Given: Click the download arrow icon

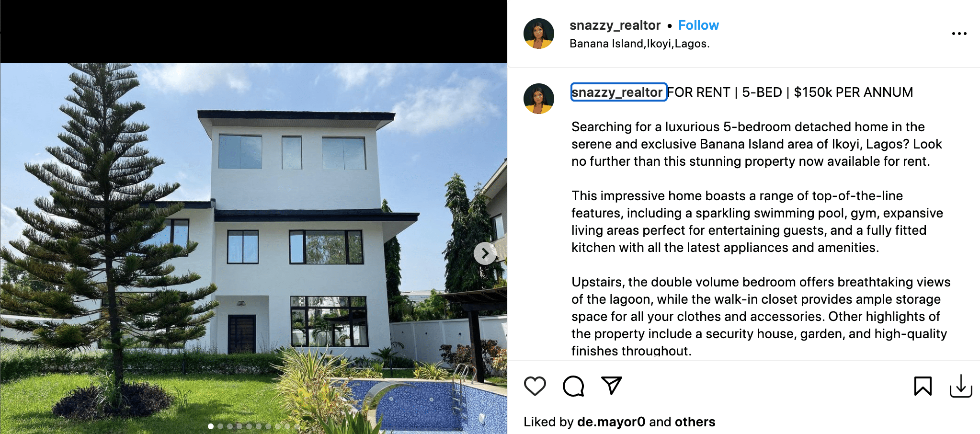Looking at the screenshot, I should [x=960, y=386].
